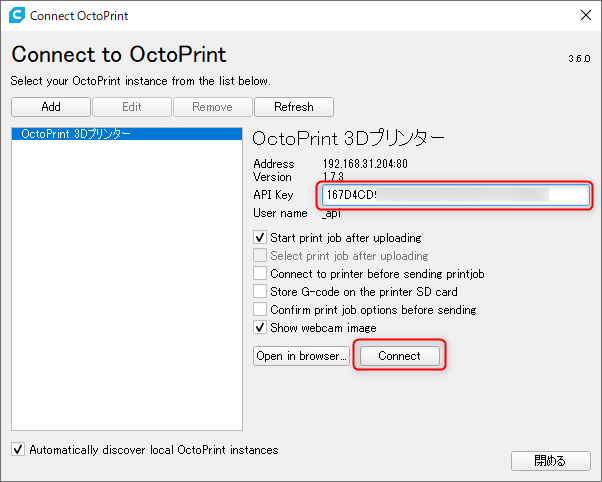The width and height of the screenshot is (602, 482).
Task: Click the disabled Edit button
Action: click(x=132, y=107)
